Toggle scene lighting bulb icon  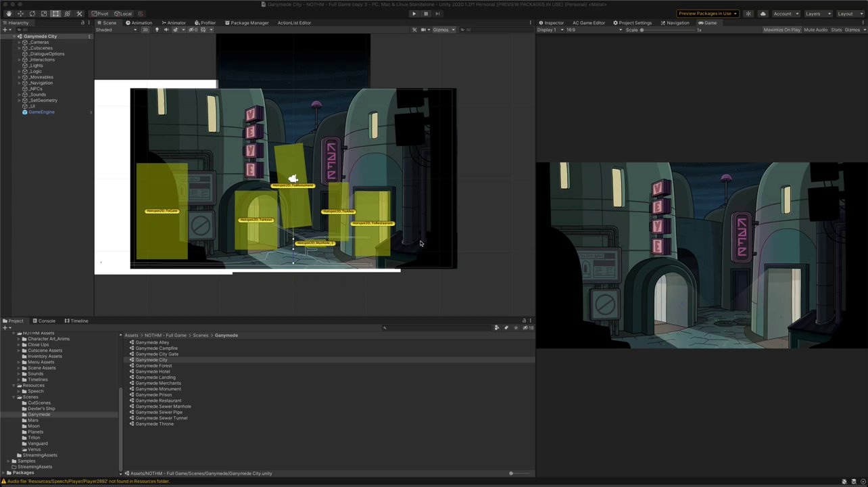[x=157, y=30]
